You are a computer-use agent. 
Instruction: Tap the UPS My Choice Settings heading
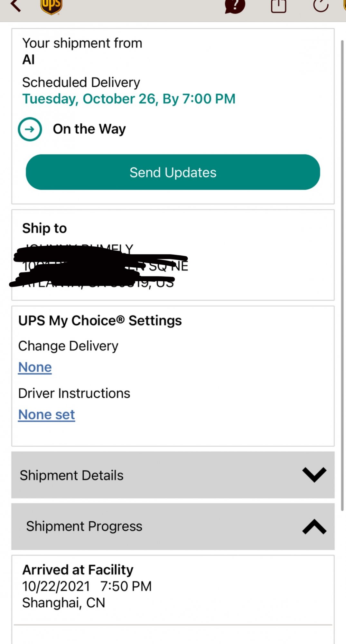pos(100,321)
